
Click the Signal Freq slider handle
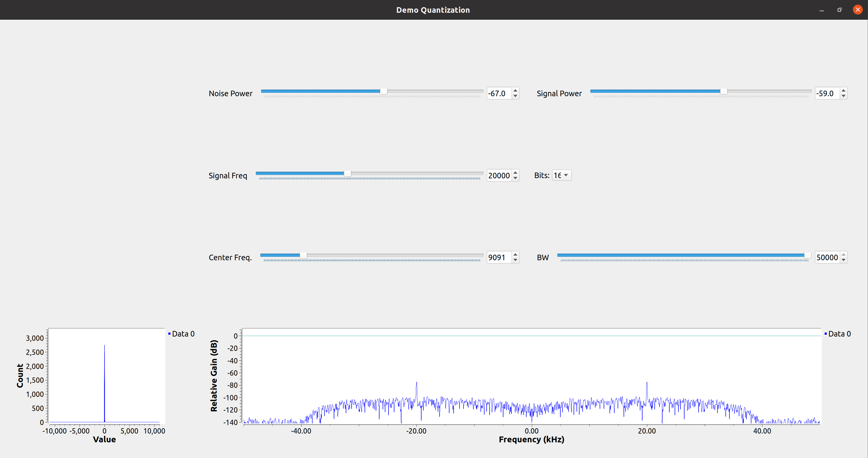347,173
